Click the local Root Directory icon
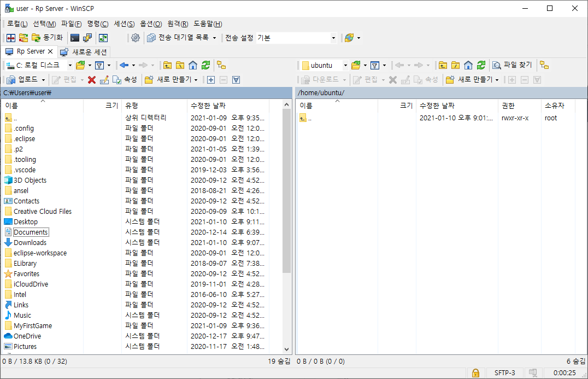 pos(180,65)
